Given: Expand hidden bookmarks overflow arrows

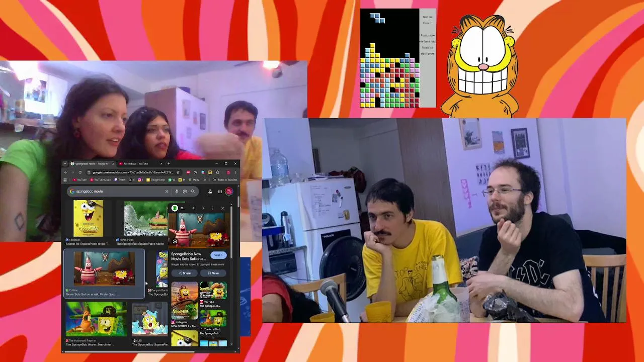Looking at the screenshot, I should pos(205,180).
